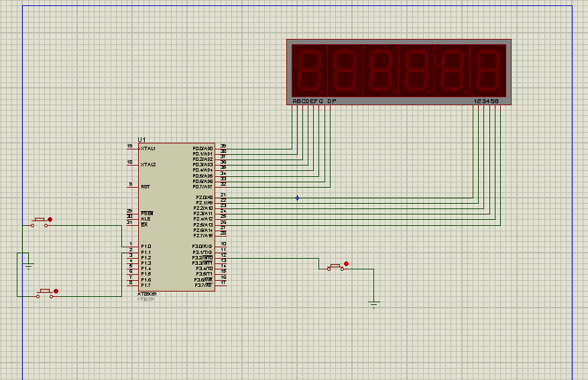Click the P1.0 pin label
588x380 pixels.
point(146,247)
